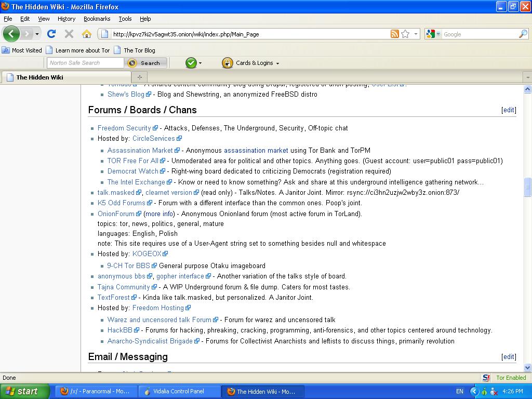532x399 pixels.
Task: Click the Google search engine logo
Action: [430, 34]
